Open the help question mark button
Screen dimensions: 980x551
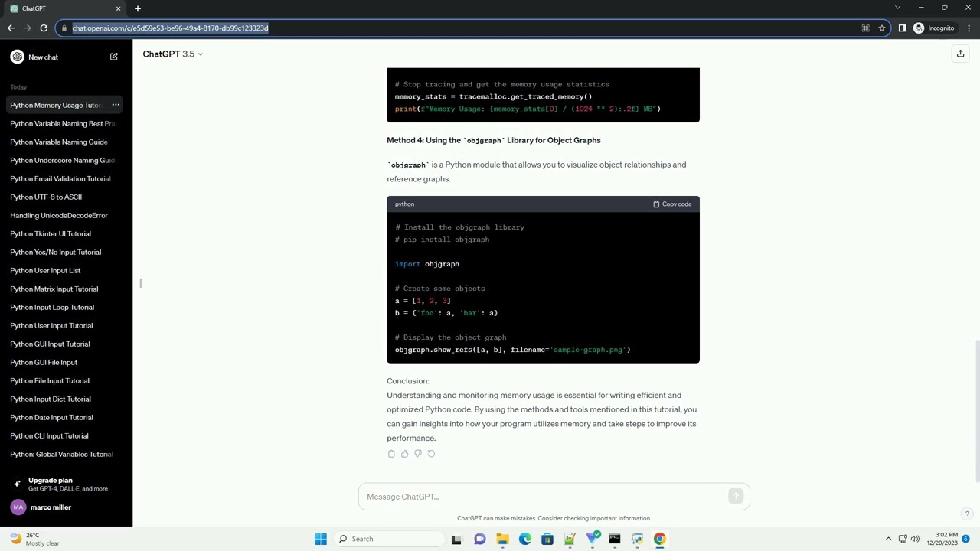point(967,514)
